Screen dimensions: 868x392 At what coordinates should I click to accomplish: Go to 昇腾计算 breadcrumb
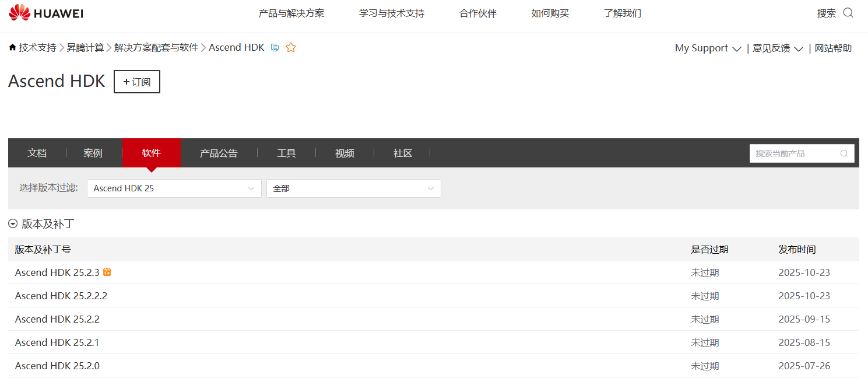click(85, 48)
